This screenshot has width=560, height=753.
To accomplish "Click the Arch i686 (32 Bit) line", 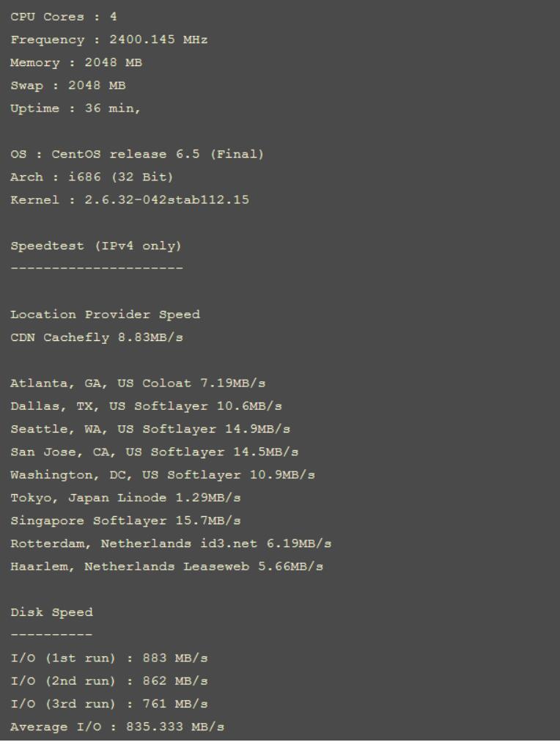I will tap(92, 177).
